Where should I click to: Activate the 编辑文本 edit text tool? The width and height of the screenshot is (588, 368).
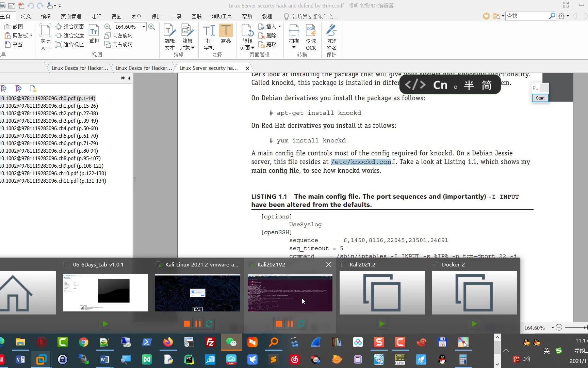170,37
